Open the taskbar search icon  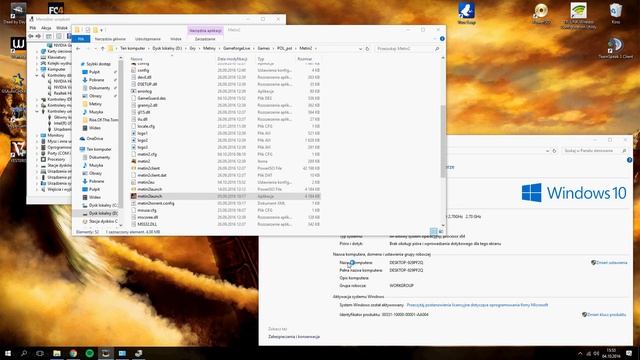[x=24, y=353]
